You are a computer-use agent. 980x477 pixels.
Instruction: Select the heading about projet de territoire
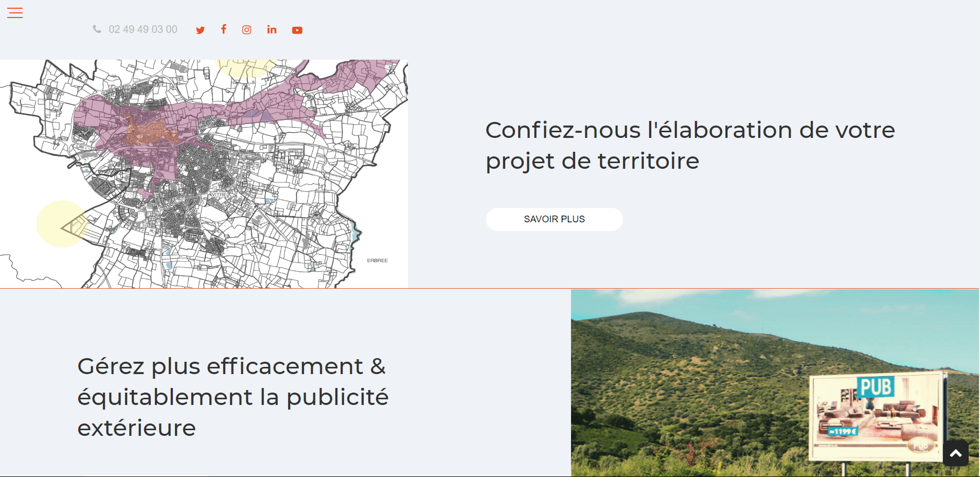tap(690, 146)
